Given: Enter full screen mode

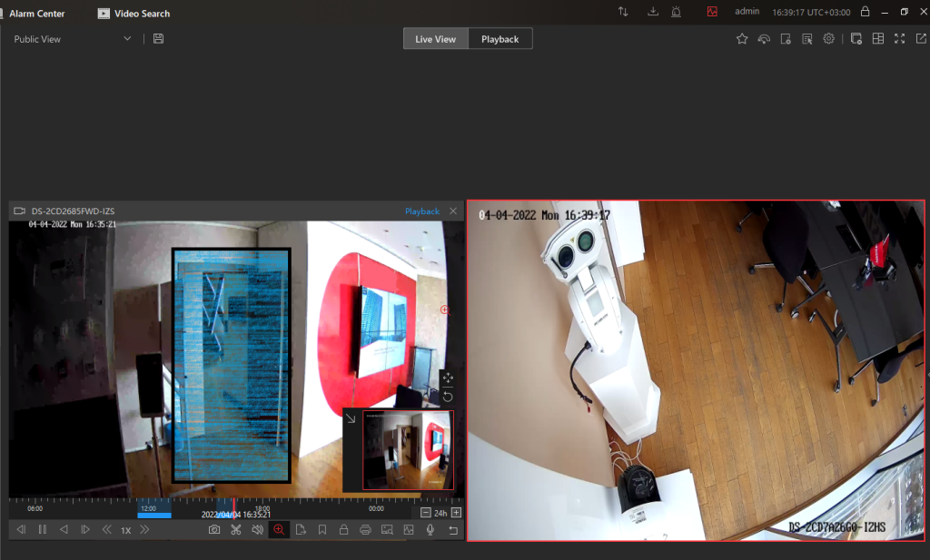Looking at the screenshot, I should coord(899,39).
